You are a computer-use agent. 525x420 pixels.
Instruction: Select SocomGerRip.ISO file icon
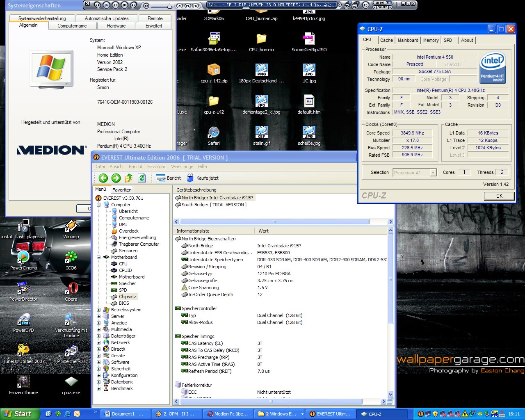309,42
